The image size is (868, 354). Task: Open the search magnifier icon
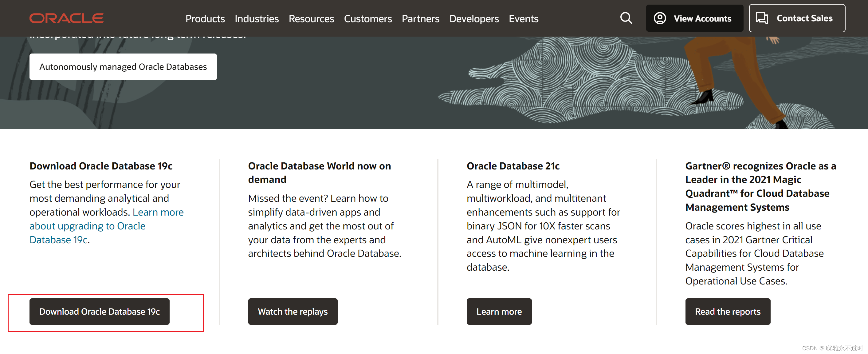click(626, 18)
